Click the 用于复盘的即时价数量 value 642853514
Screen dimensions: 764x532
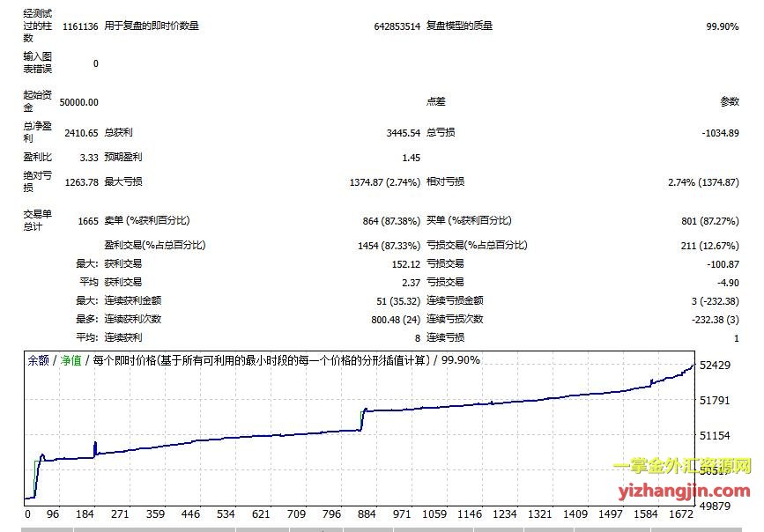pyautogui.click(x=397, y=26)
